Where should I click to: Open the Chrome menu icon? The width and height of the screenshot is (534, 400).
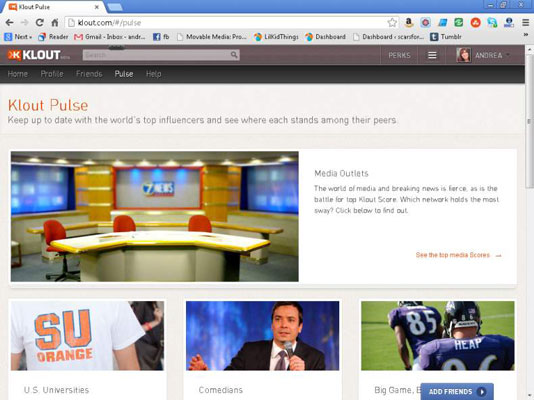coord(525,22)
